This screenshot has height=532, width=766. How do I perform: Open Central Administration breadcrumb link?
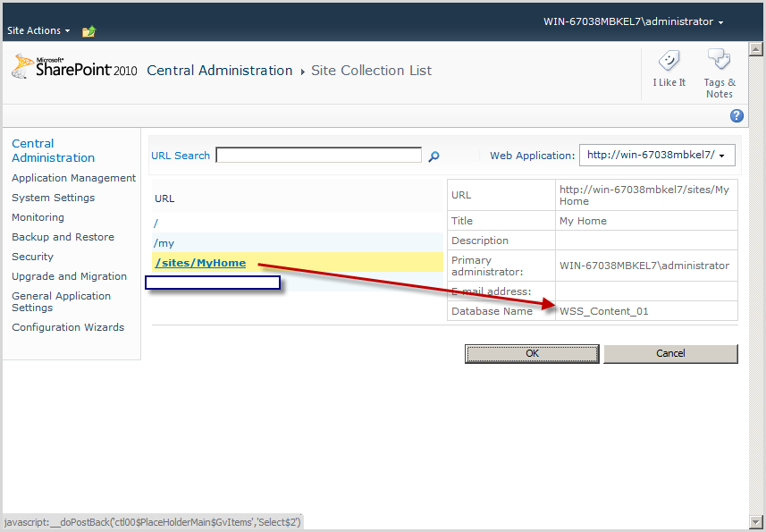click(x=219, y=71)
